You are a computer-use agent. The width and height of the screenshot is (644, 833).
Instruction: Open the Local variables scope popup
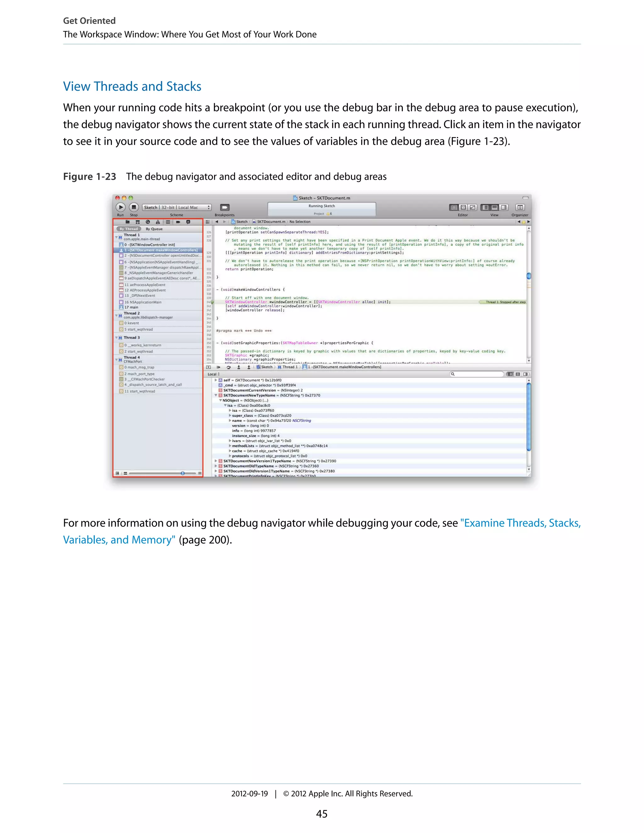(x=214, y=374)
